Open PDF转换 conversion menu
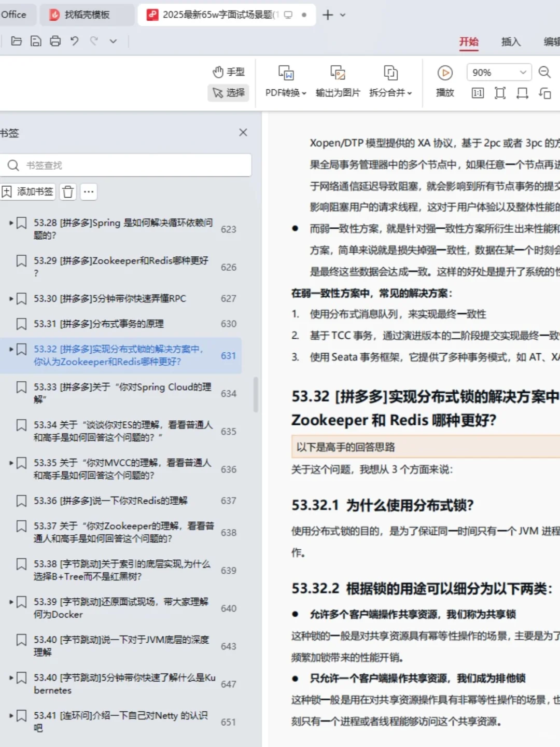This screenshot has height=747, width=560. coord(286,81)
